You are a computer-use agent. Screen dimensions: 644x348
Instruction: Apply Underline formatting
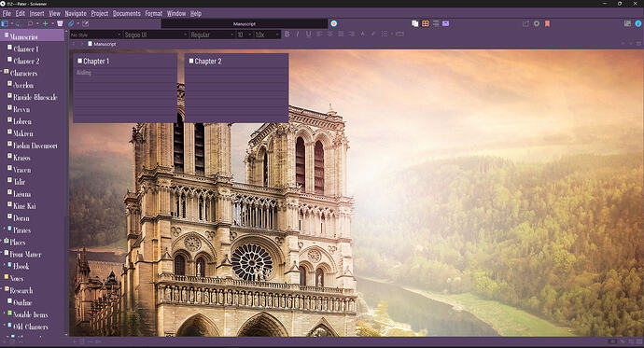point(308,35)
